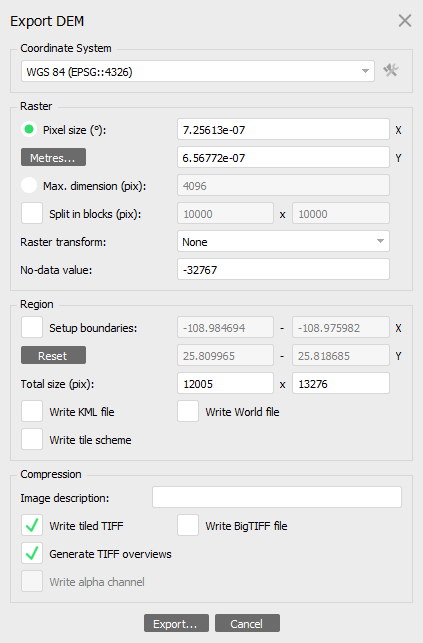This screenshot has width=423, height=643.
Task: Disable Generate TIFF overviews checkbox
Action: coord(32,553)
